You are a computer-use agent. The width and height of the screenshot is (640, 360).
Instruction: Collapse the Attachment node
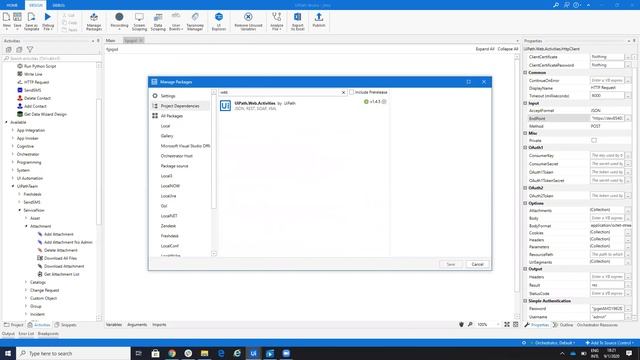pos(26,226)
